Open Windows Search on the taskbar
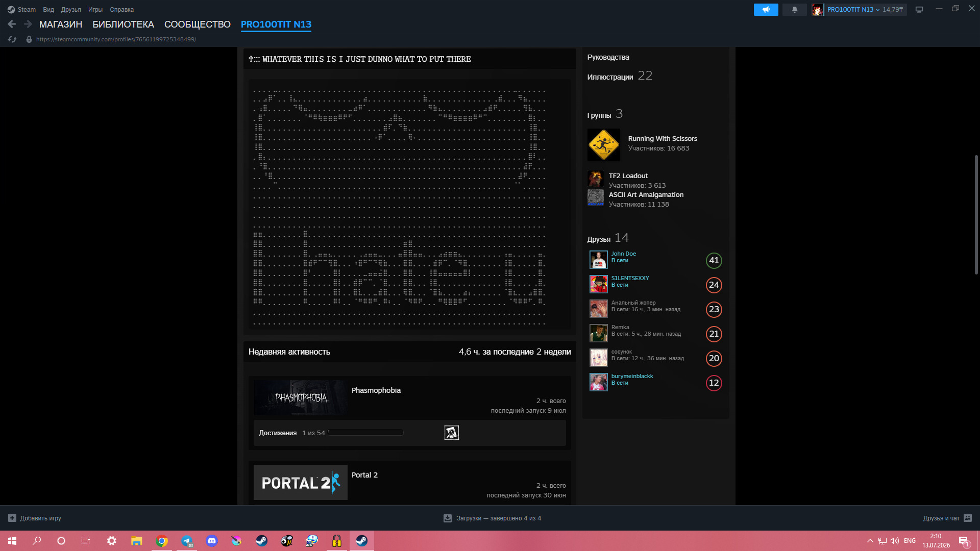 tap(37, 541)
